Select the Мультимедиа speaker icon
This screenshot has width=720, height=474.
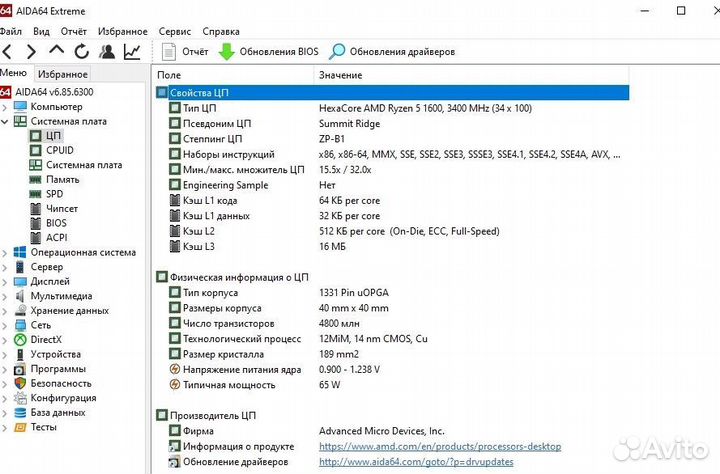[20, 296]
